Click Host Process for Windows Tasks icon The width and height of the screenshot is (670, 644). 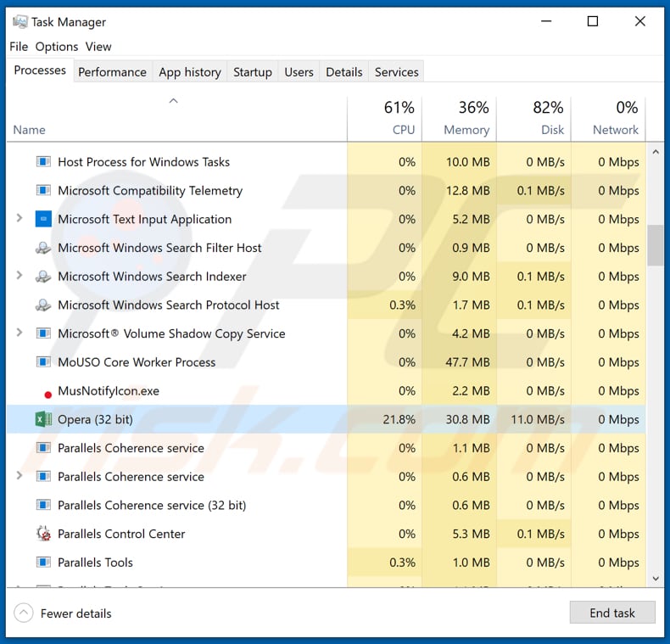(43, 162)
